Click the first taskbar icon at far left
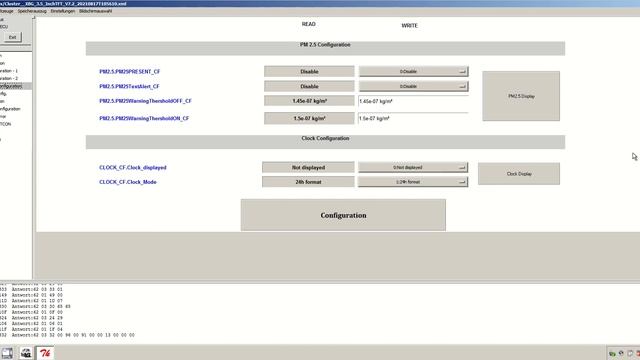The image size is (640, 360). pyautogui.click(x=7, y=353)
